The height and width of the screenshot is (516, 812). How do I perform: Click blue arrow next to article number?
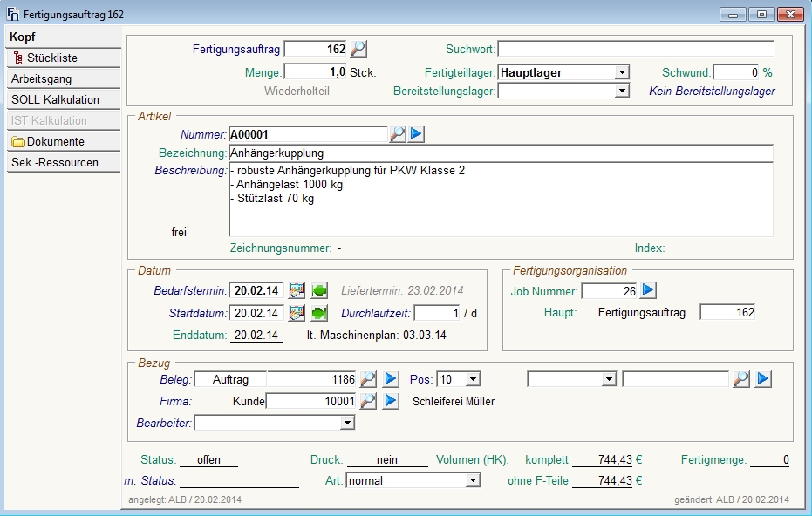417,134
